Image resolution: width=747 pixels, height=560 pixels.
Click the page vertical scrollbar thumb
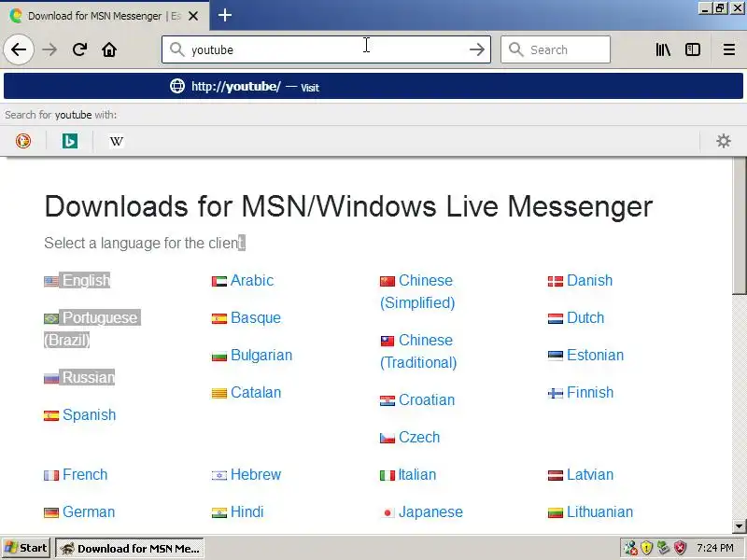tap(740, 226)
